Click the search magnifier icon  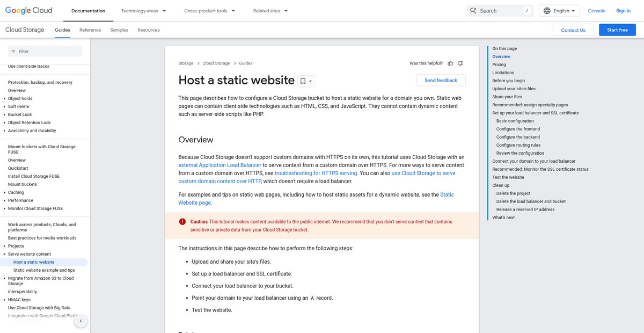(x=473, y=11)
